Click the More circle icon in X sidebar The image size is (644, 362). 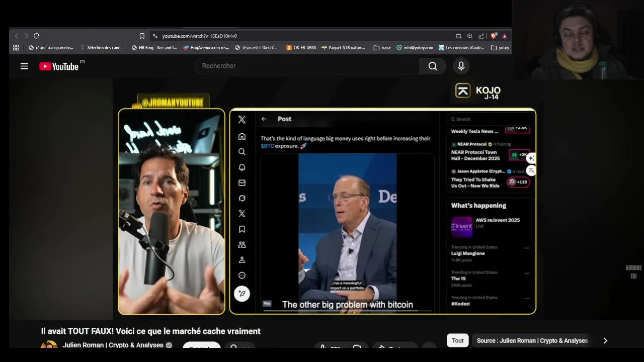click(x=242, y=276)
